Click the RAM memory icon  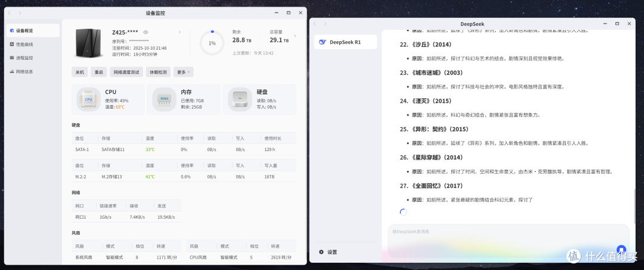[x=165, y=99]
